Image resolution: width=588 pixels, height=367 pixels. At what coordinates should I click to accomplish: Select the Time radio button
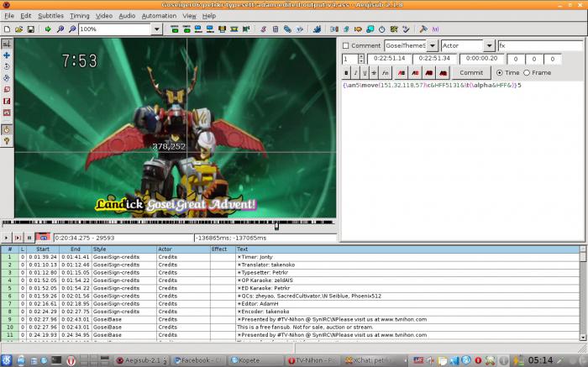point(499,73)
